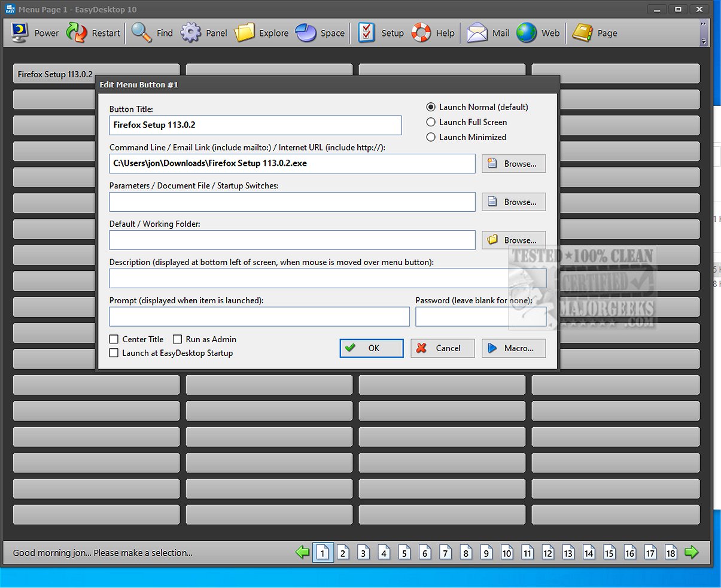Go to previous menu page green arrow
This screenshot has height=588, width=721.
point(303,552)
